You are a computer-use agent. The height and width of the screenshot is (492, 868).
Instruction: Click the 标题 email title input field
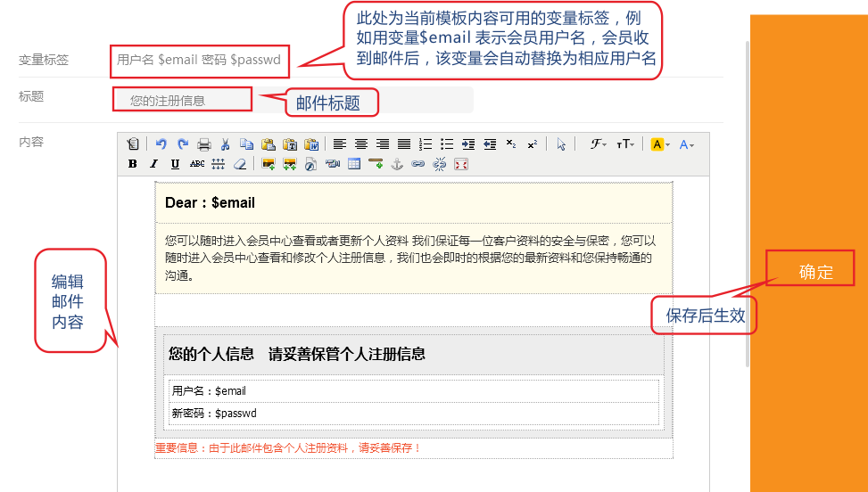point(294,100)
